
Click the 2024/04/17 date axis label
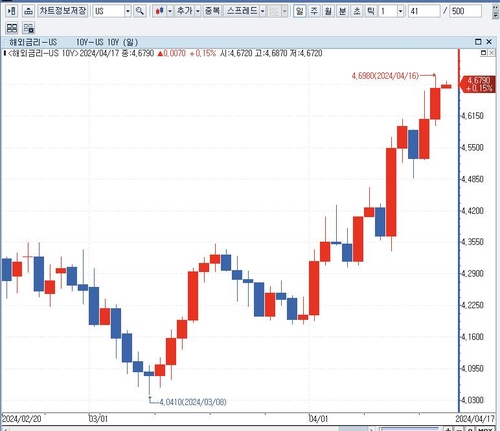point(475,419)
